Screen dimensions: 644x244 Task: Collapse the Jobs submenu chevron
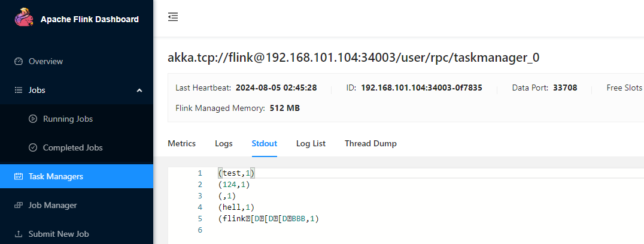pyautogui.click(x=139, y=90)
